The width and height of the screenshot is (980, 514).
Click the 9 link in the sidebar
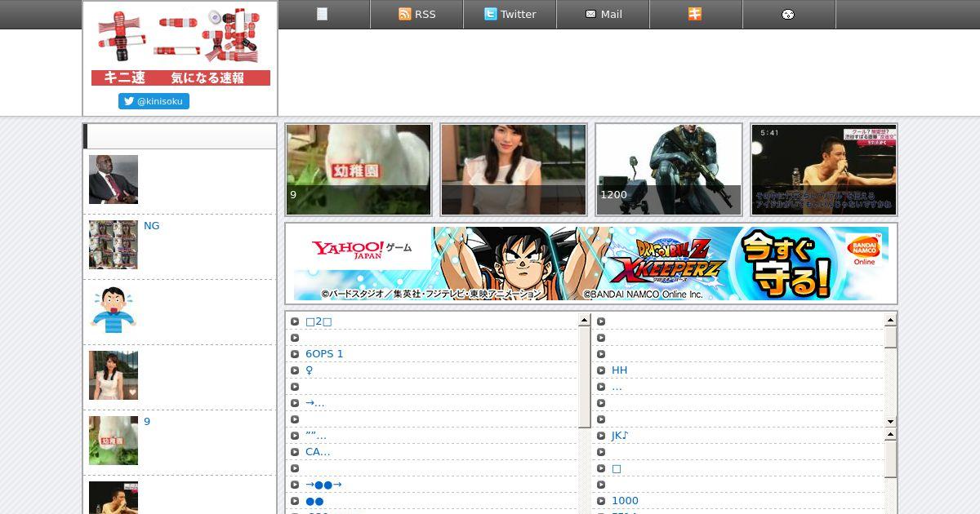[147, 422]
